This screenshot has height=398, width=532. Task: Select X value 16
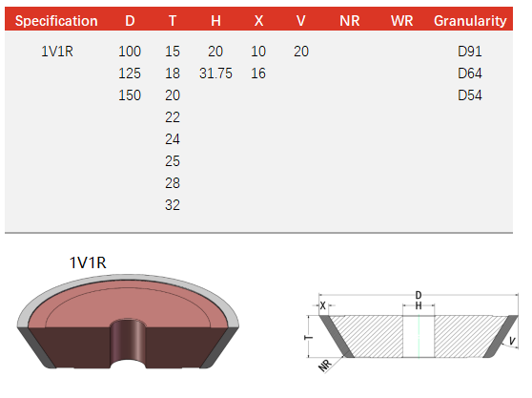pyautogui.click(x=258, y=73)
